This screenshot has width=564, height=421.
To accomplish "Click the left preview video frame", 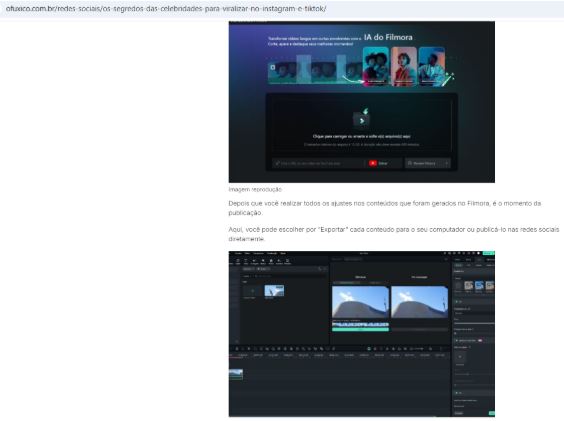I will (x=360, y=302).
